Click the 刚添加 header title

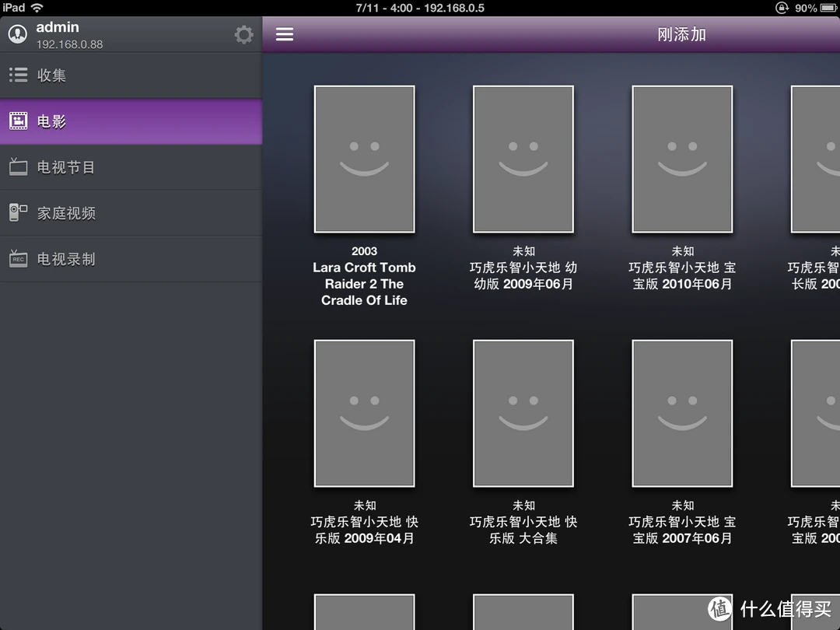[682, 34]
